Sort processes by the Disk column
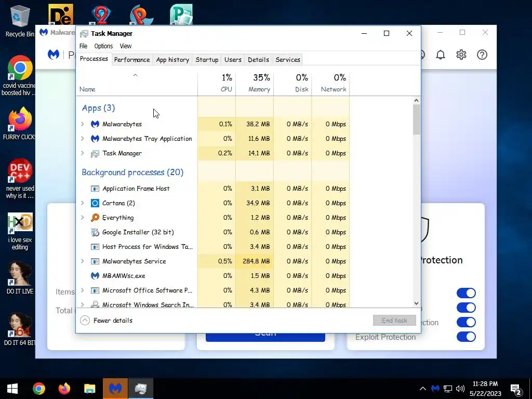Image resolution: width=532 pixels, height=399 pixels. click(292, 84)
